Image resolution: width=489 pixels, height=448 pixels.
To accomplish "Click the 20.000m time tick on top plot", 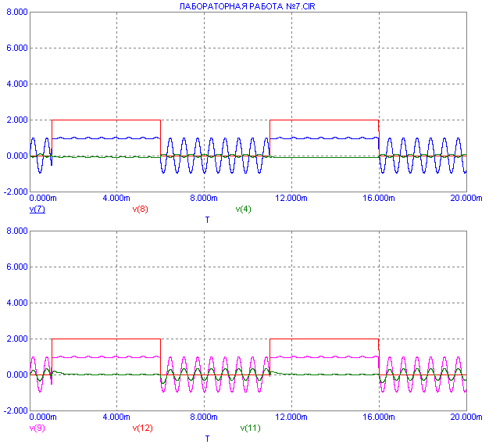I will click(466, 199).
